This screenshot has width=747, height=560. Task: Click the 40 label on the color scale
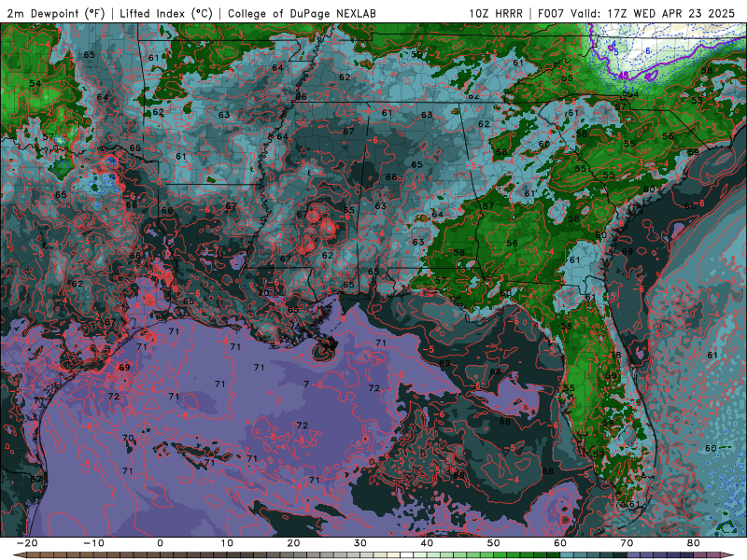pyautogui.click(x=427, y=543)
